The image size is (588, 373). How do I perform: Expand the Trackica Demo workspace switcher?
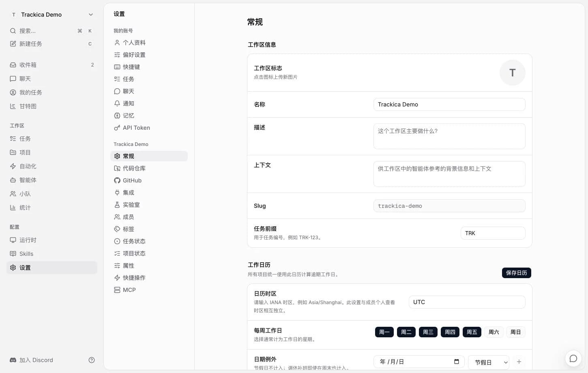click(x=52, y=15)
